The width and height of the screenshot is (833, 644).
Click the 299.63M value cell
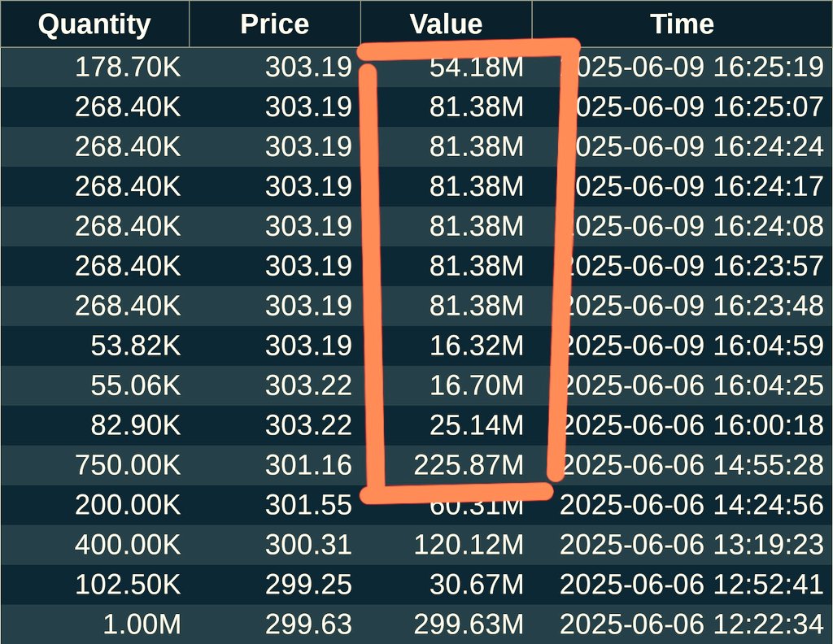click(x=469, y=624)
